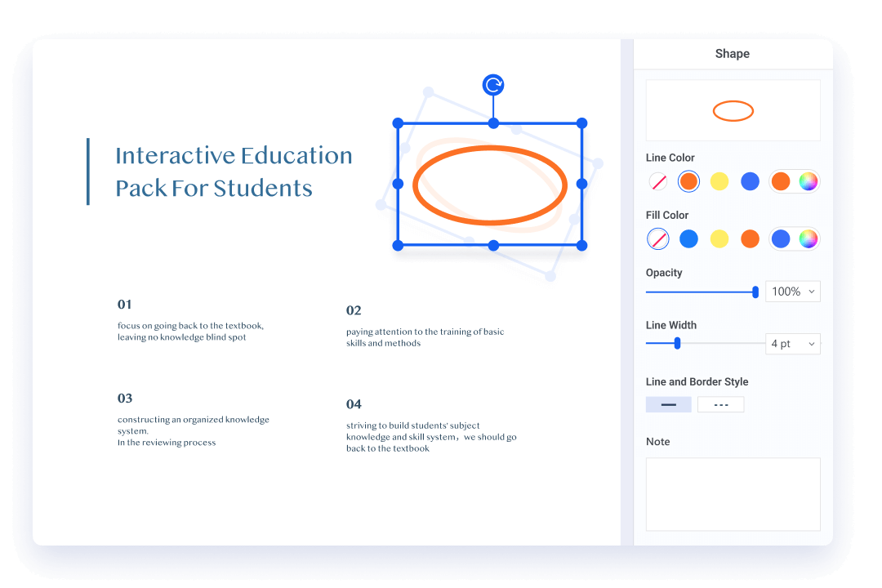The height and width of the screenshot is (588, 882).
Task: Click the Line and Border Style label
Action: (697, 381)
